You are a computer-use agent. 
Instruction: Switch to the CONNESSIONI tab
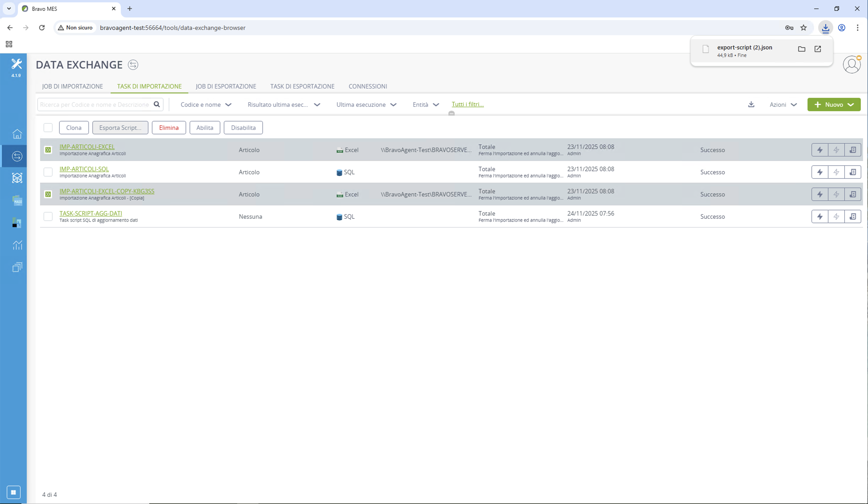coord(368,86)
